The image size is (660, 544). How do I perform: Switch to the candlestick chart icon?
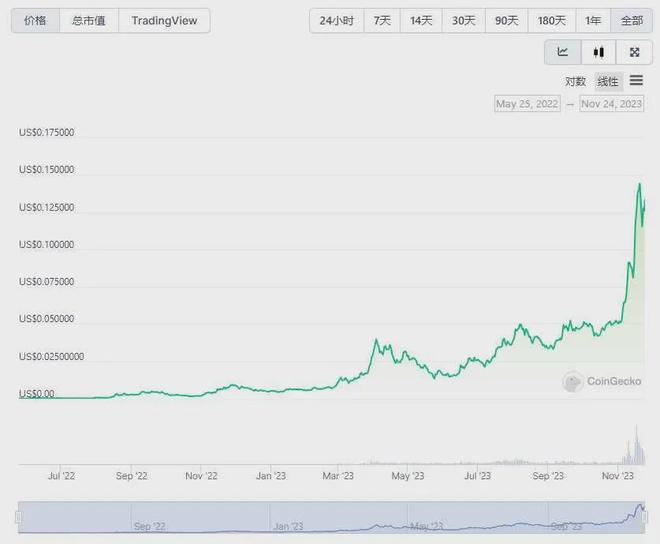[x=599, y=52]
